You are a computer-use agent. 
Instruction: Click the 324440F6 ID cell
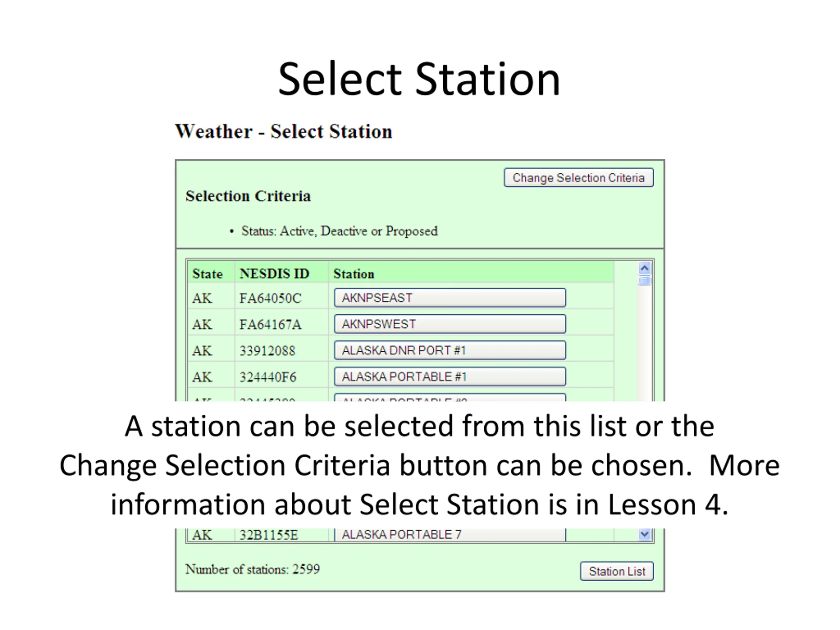(x=268, y=377)
